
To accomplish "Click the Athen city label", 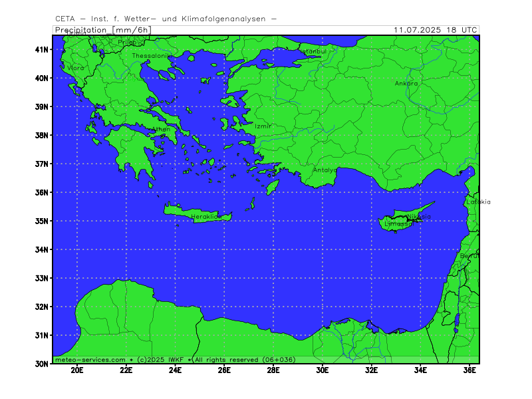I will pyautogui.click(x=161, y=129).
